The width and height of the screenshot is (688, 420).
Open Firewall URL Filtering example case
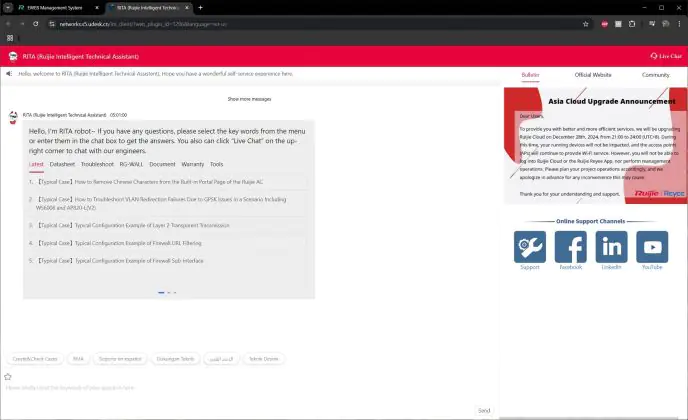pos(118,243)
